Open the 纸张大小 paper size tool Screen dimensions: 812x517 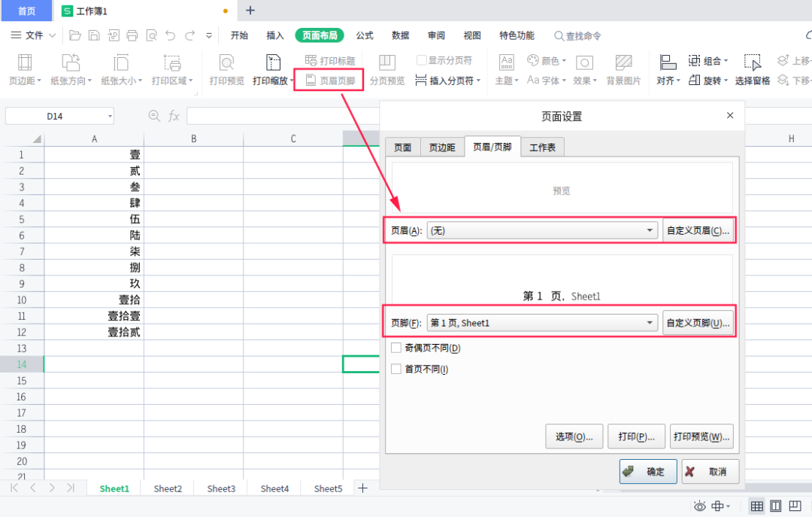(121, 69)
